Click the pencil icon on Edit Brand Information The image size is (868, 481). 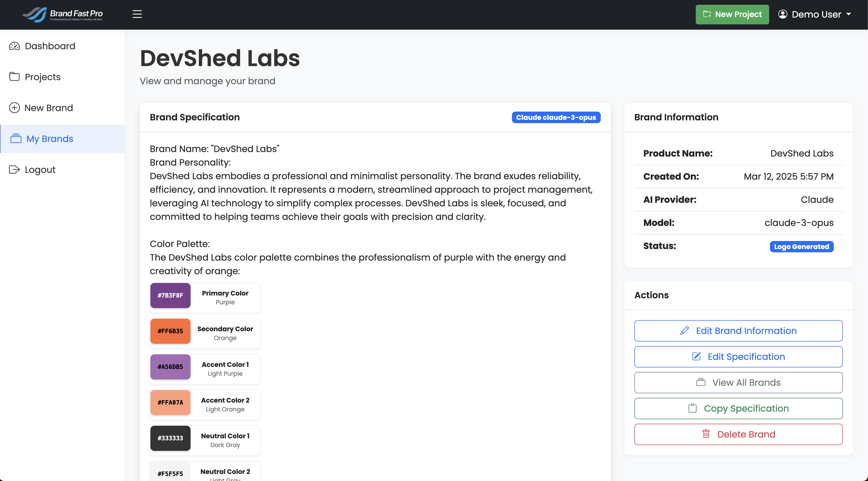684,330
